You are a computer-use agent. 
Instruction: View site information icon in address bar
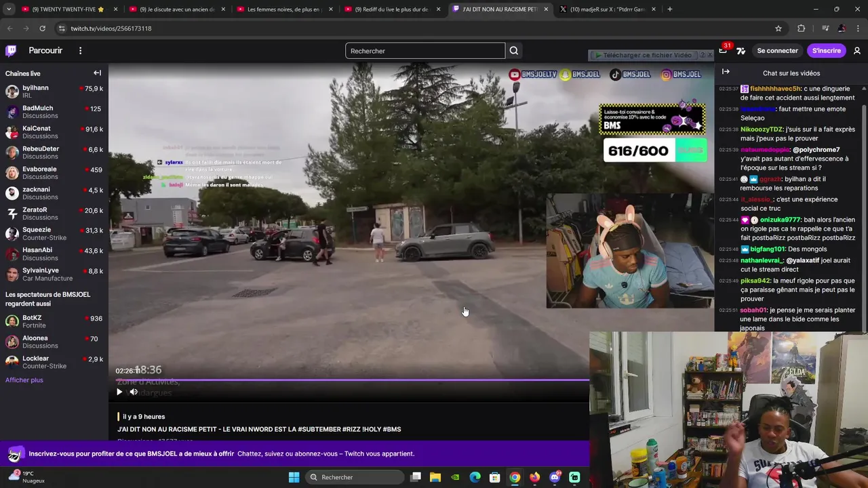tap(62, 28)
